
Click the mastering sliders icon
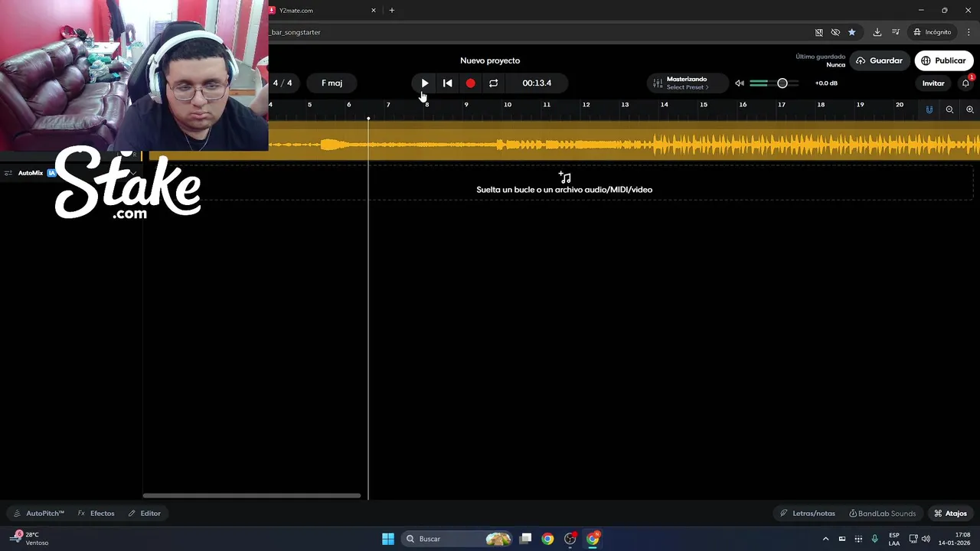click(657, 83)
